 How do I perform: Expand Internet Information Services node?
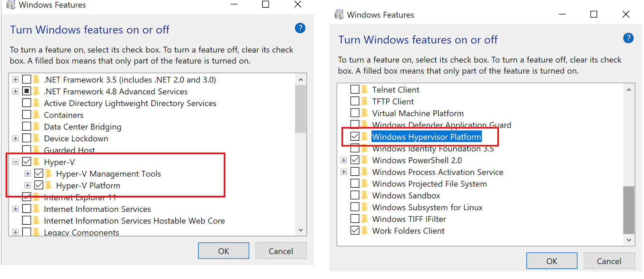coord(15,209)
